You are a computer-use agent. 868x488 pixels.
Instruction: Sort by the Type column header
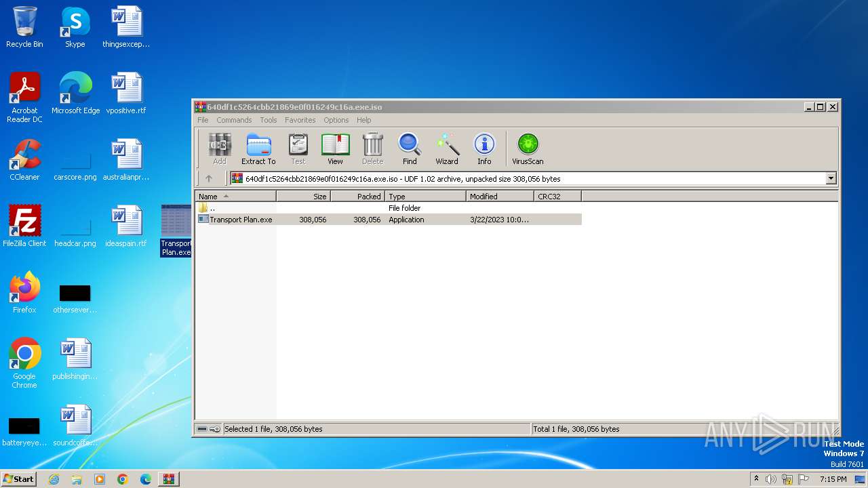(x=426, y=197)
